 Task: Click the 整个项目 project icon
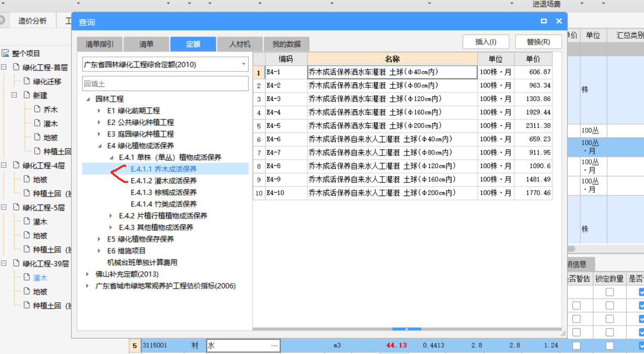coord(6,53)
